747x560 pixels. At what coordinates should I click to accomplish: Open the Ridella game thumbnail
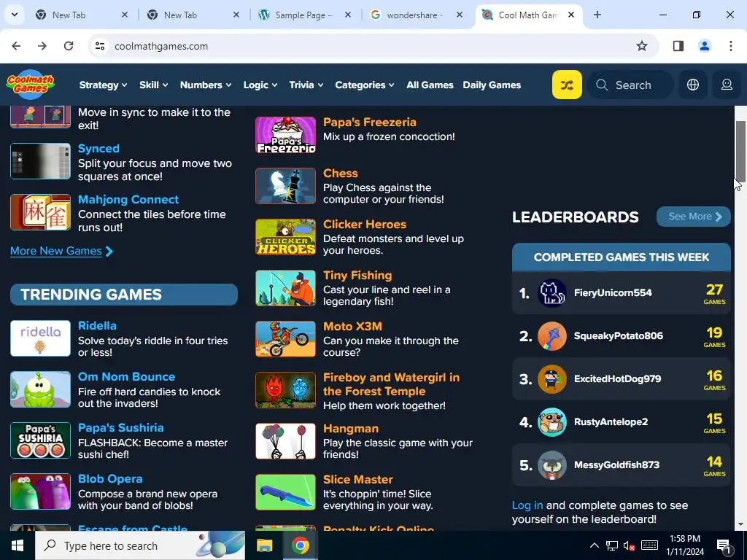(41, 338)
